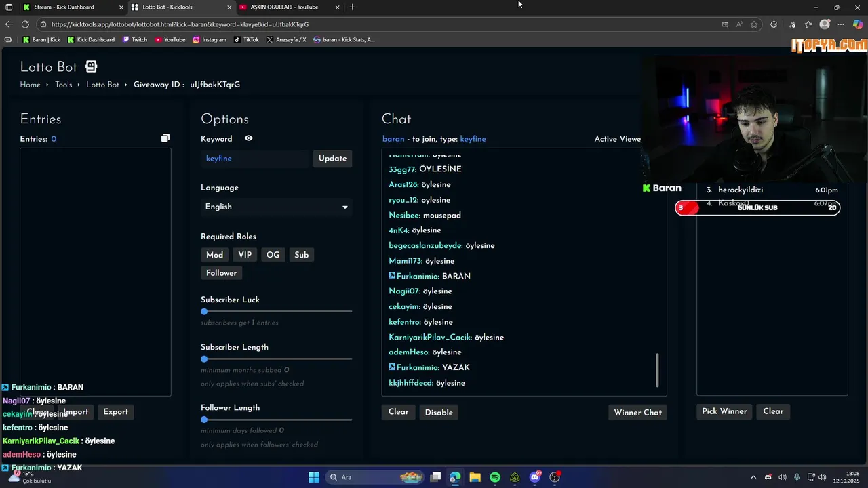The height and width of the screenshot is (488, 868).
Task: Toggle the Follower required role
Action: (222, 273)
